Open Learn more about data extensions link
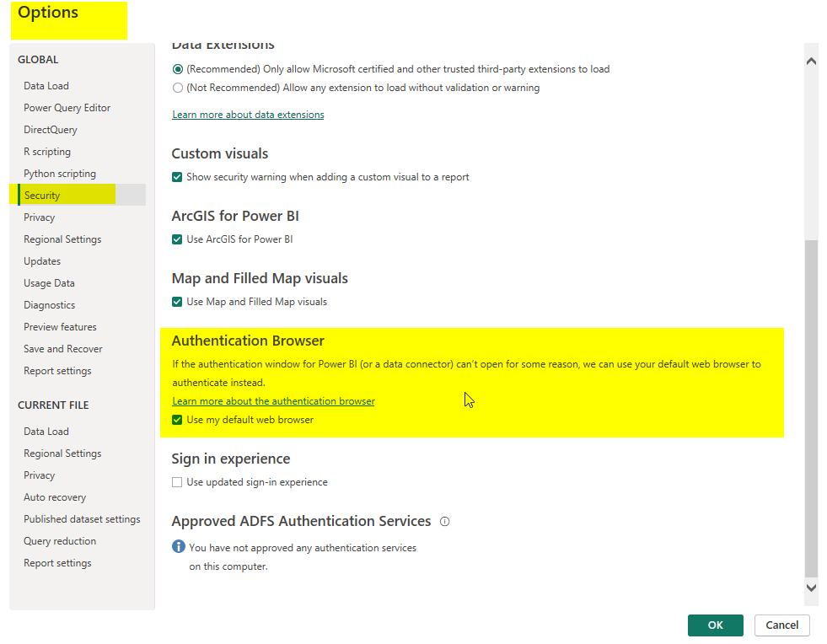This screenshot has height=644, width=827. (248, 115)
